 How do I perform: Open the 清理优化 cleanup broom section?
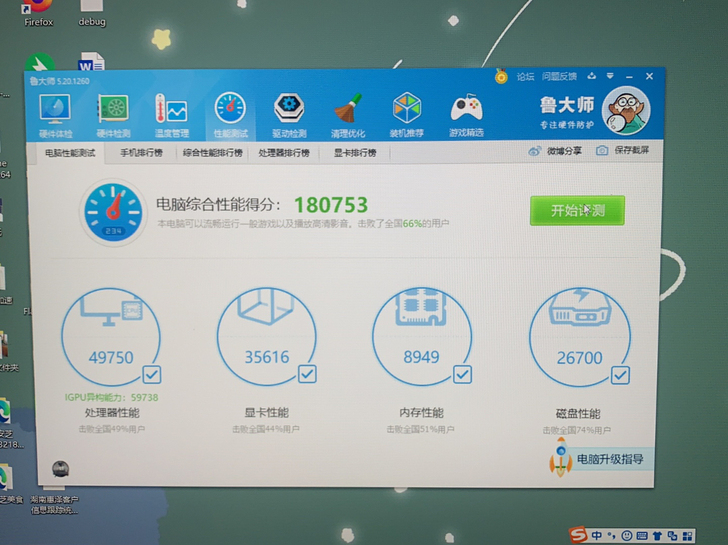[348, 116]
